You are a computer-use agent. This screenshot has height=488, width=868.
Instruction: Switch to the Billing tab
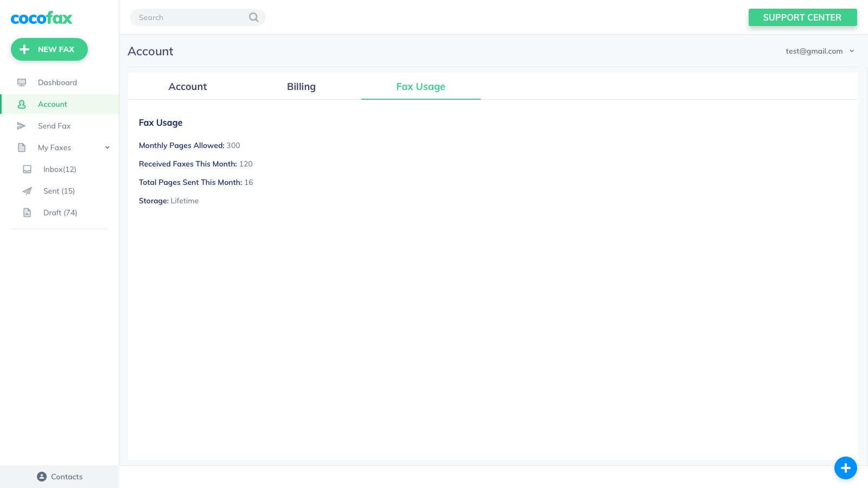pos(301,86)
